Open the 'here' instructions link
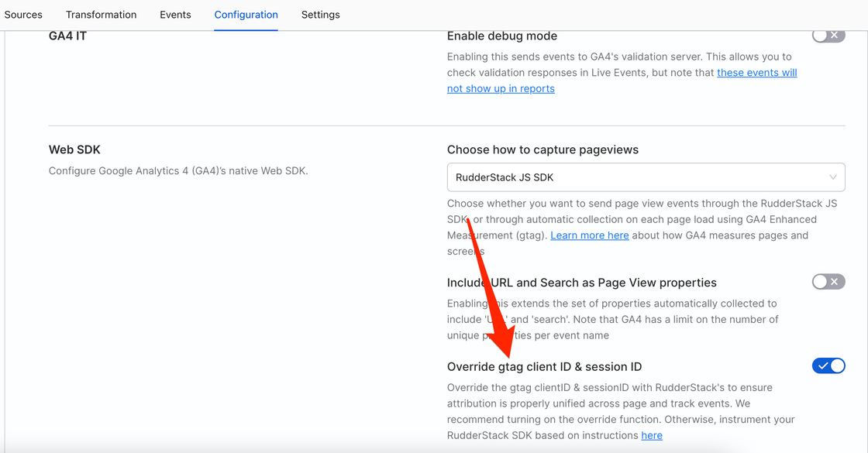 click(x=652, y=436)
